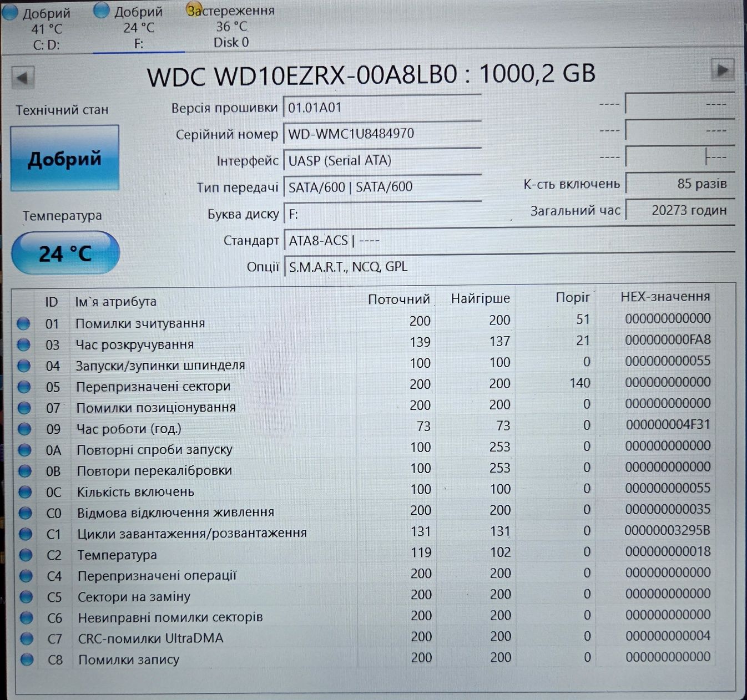Select the Запуски/зупинки шпинделя row
Screen dimensions: 747x700
click(x=364, y=363)
